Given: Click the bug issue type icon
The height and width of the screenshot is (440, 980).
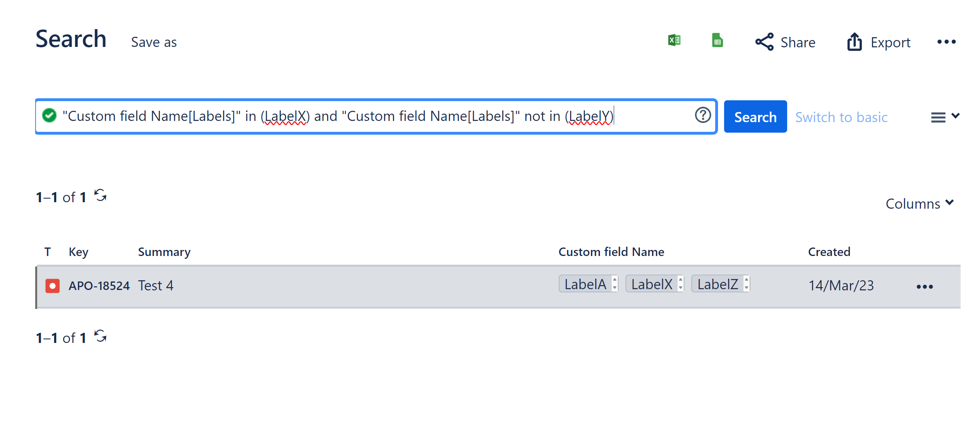Looking at the screenshot, I should point(53,286).
